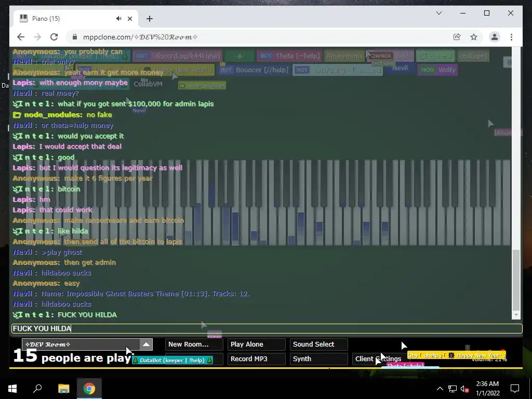Open the taskbar clock showing 2:36 AM
The width and height of the screenshot is (532, 399).
tap(487, 389)
